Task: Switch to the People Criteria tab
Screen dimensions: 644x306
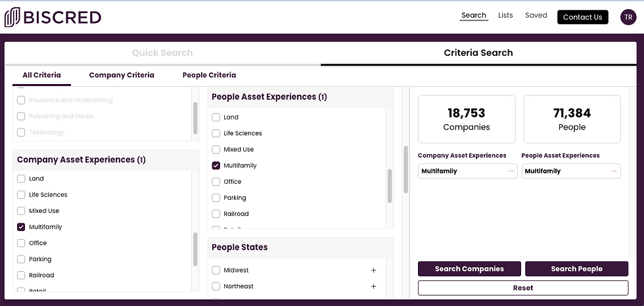Action: 209,75
